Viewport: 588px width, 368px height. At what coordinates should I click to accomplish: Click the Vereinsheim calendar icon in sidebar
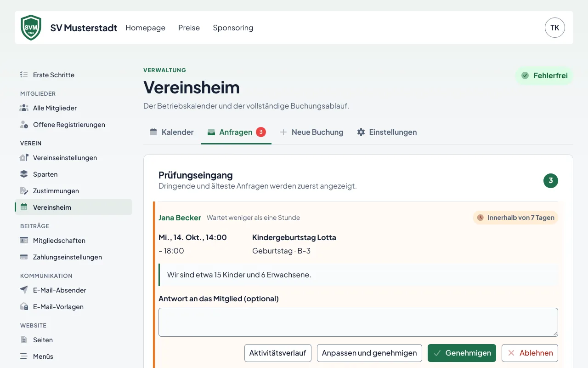point(24,207)
